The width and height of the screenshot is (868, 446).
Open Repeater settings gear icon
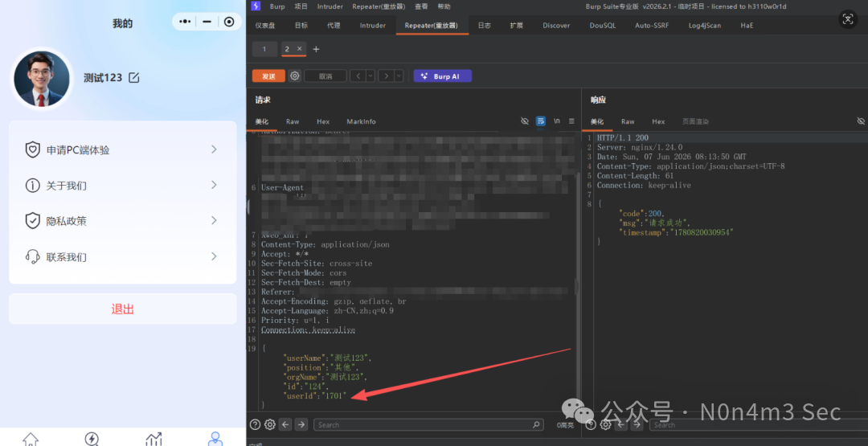(x=295, y=76)
